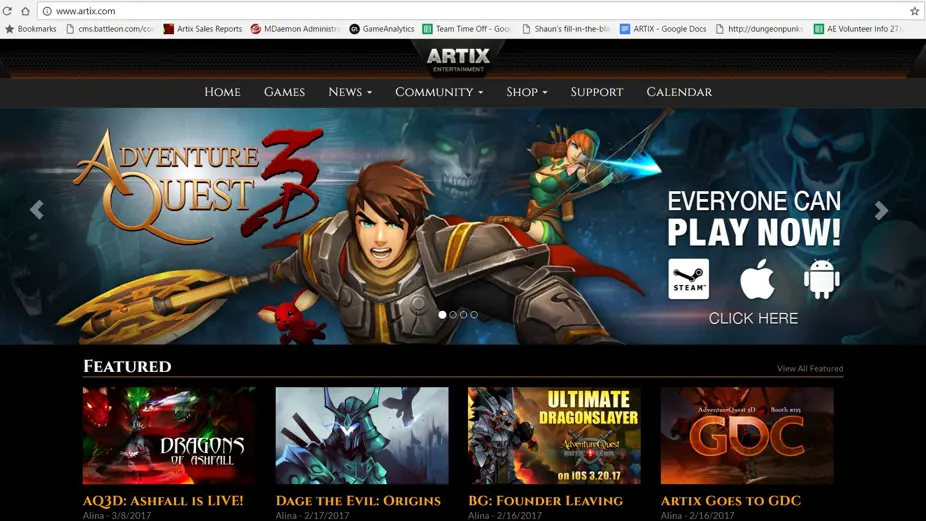926x521 pixels.
Task: Open Team Time Off spreadsheet bookmark
Action: (x=468, y=28)
